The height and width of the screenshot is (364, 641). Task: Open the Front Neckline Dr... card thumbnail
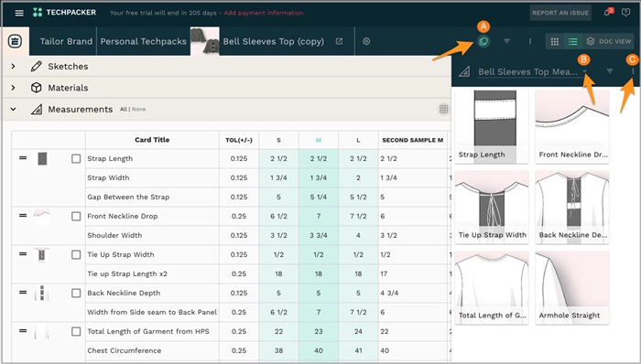point(572,126)
